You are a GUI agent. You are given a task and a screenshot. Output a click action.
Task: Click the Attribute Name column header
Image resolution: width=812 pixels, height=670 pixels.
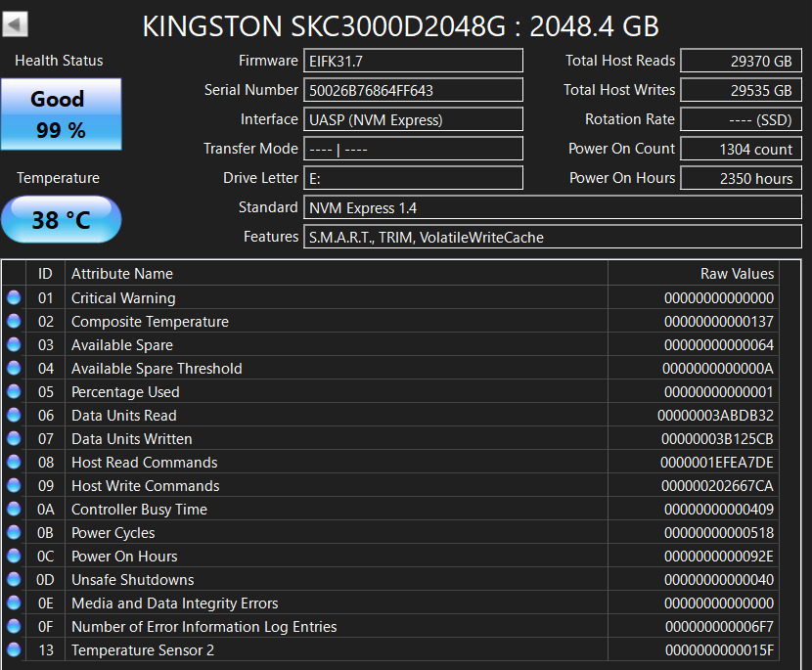pos(337,274)
